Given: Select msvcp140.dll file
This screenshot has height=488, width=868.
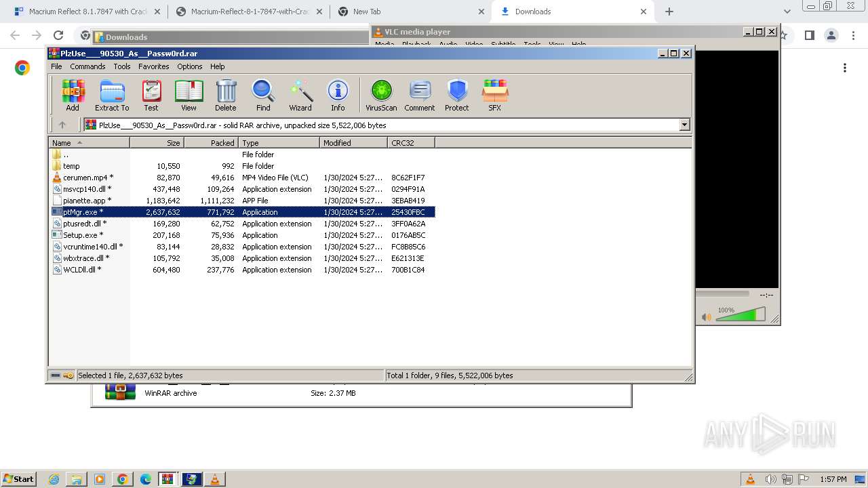Looking at the screenshot, I should pos(242,189).
